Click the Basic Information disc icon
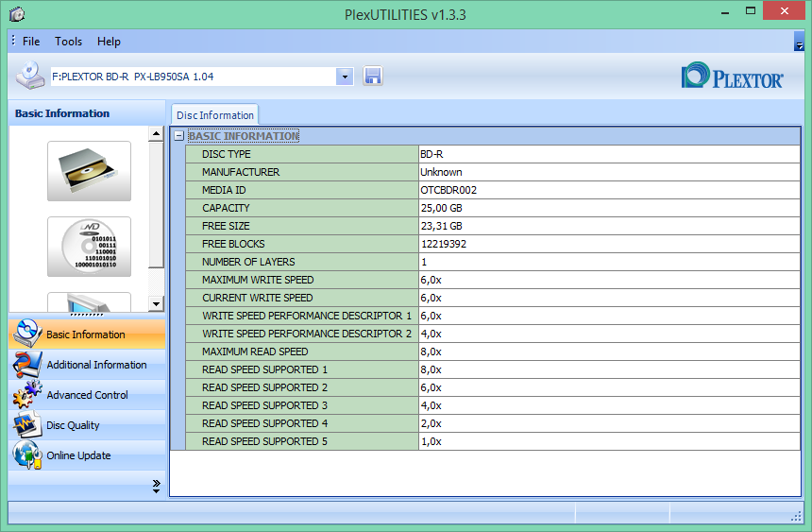The width and height of the screenshot is (812, 532). click(x=27, y=334)
